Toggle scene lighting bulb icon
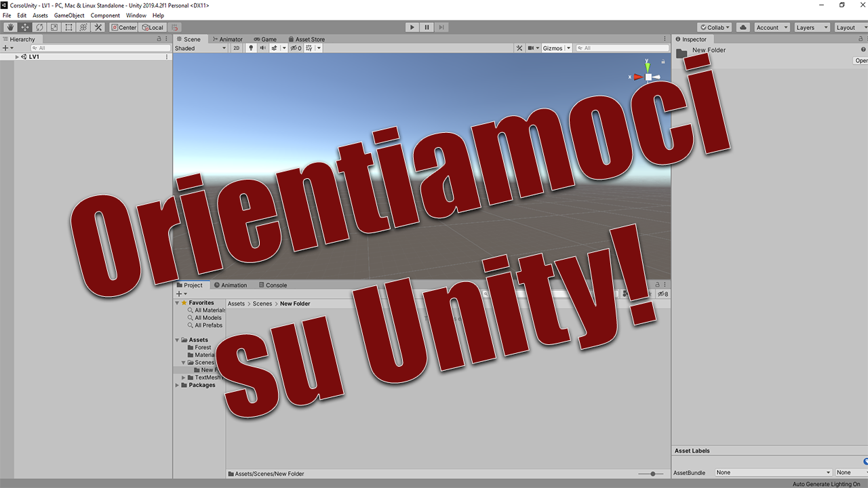This screenshot has height=488, width=868. coord(251,48)
